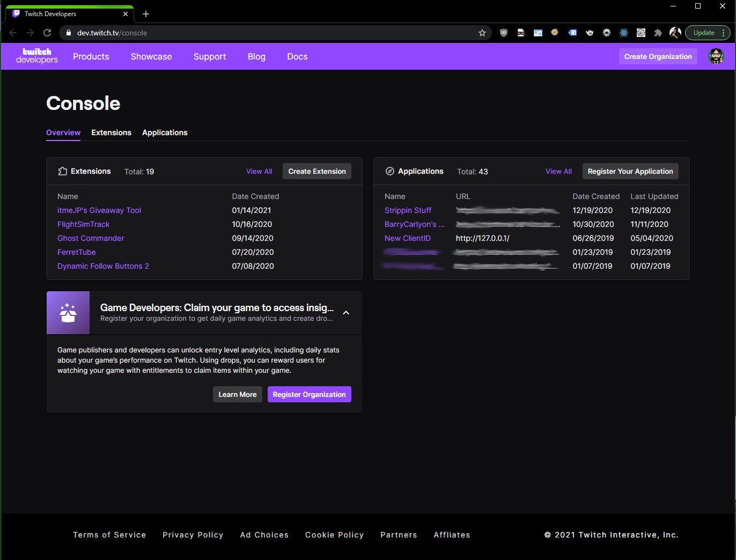Click the Create Extension button
Image resolution: width=736 pixels, height=560 pixels.
[317, 171]
